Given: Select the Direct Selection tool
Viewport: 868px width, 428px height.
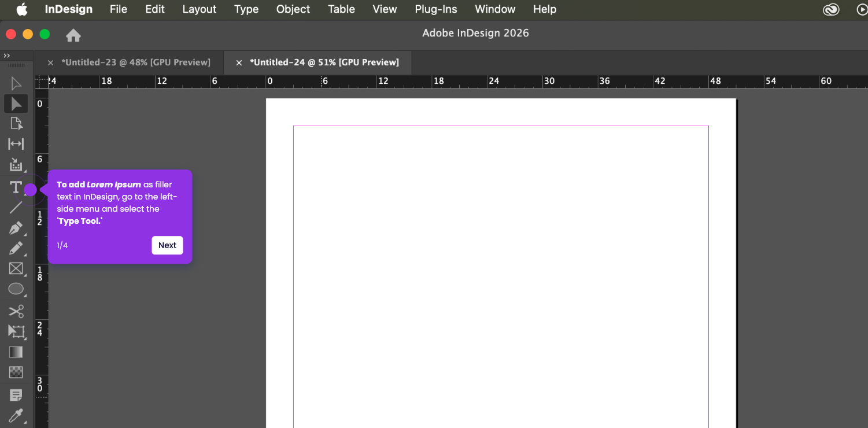Looking at the screenshot, I should click(x=16, y=104).
